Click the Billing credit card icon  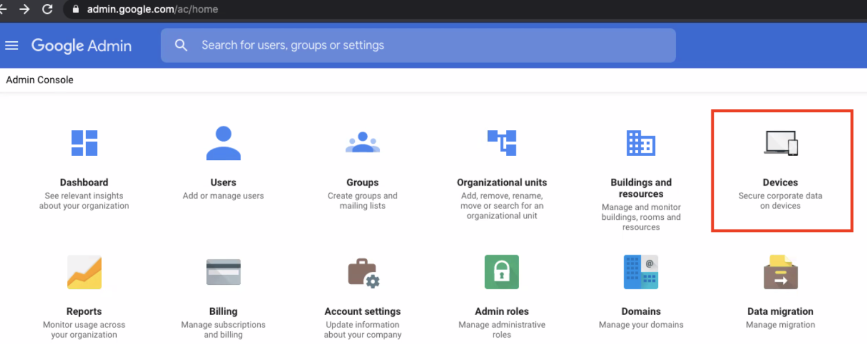click(223, 272)
